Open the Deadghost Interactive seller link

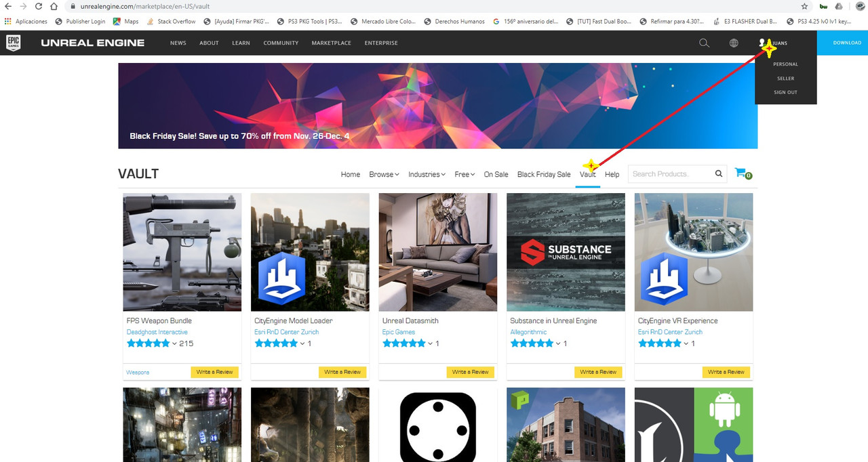coord(157,332)
